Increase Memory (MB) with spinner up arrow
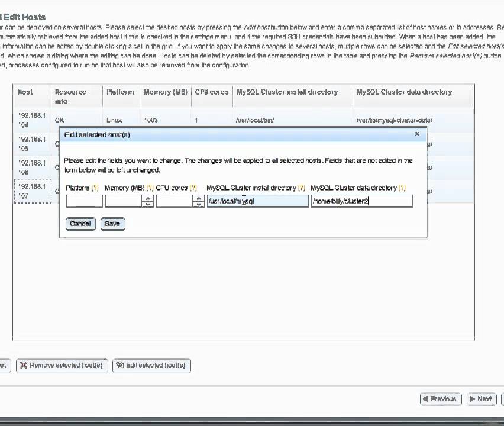This screenshot has height=426, width=504. coord(148,198)
